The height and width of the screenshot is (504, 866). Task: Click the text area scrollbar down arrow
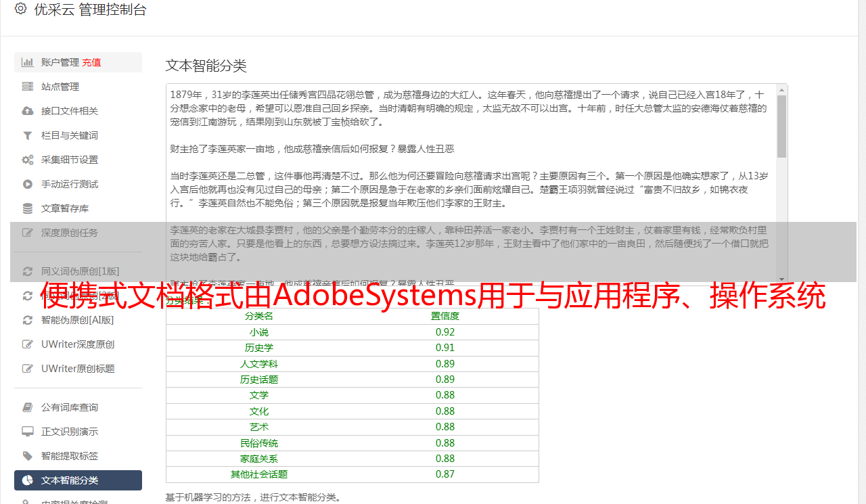pyautogui.click(x=782, y=279)
